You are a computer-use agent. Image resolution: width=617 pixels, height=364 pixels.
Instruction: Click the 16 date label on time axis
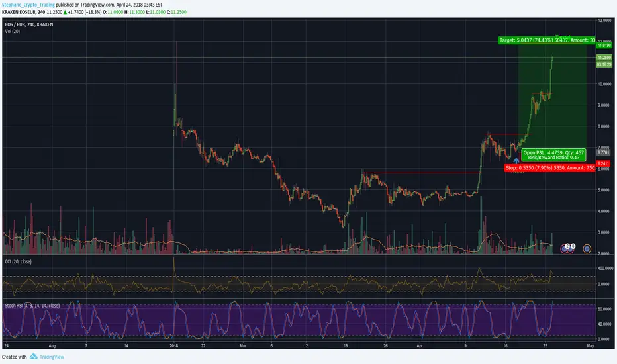(x=505, y=346)
